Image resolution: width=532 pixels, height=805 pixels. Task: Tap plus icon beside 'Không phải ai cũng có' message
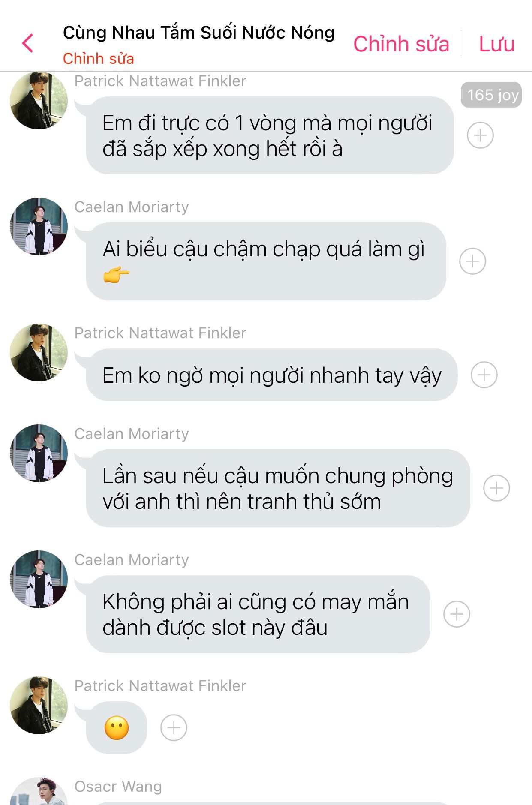click(x=457, y=614)
